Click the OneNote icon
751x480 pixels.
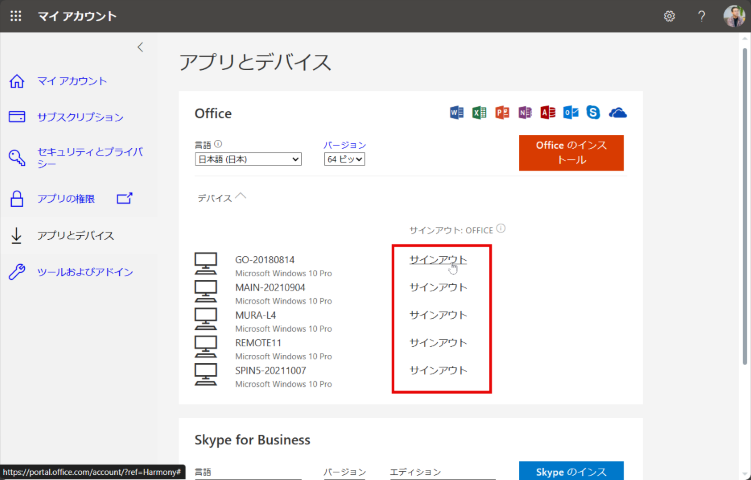pos(525,113)
